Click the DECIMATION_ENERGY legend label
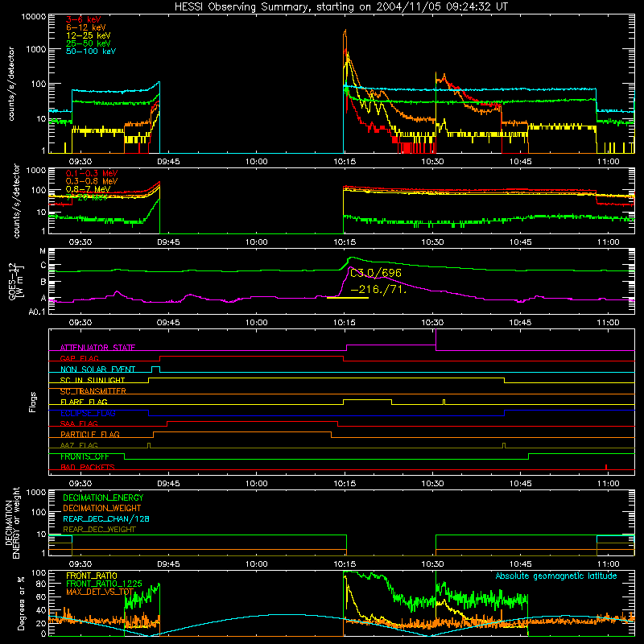This screenshot has height=644, width=644. (x=103, y=497)
